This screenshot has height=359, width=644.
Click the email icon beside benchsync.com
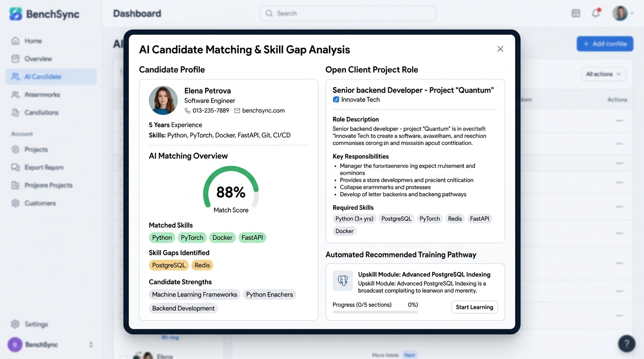point(237,111)
